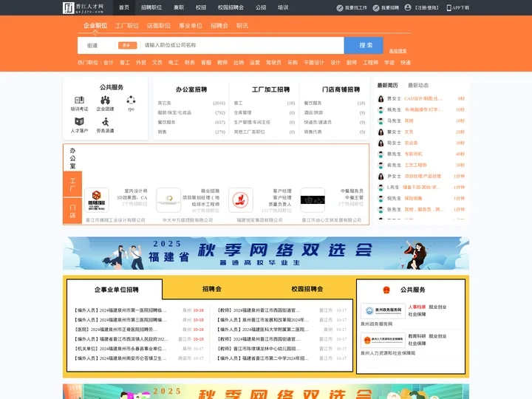Switch to the 企事业单位招聘 tab
Screen dimensions: 532x399
(x=117, y=290)
